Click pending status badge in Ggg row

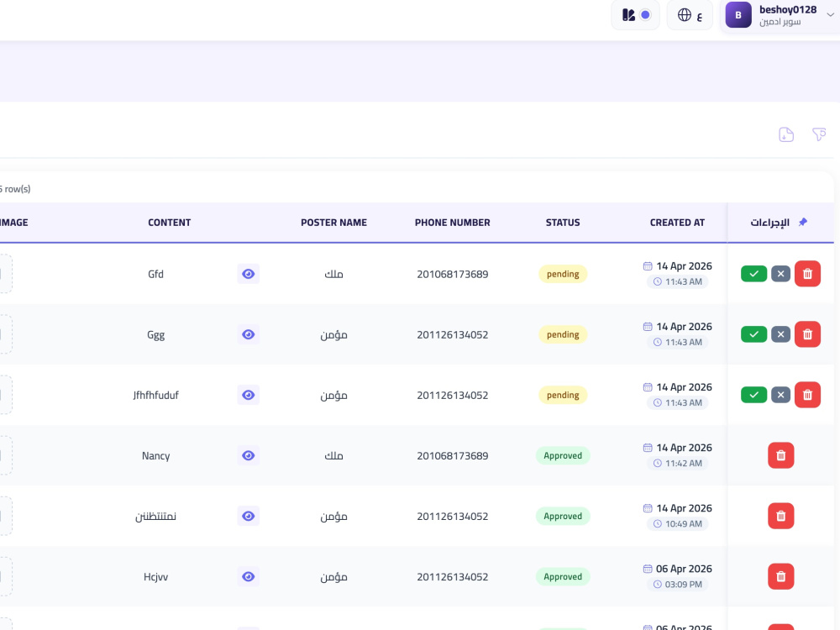tap(563, 334)
